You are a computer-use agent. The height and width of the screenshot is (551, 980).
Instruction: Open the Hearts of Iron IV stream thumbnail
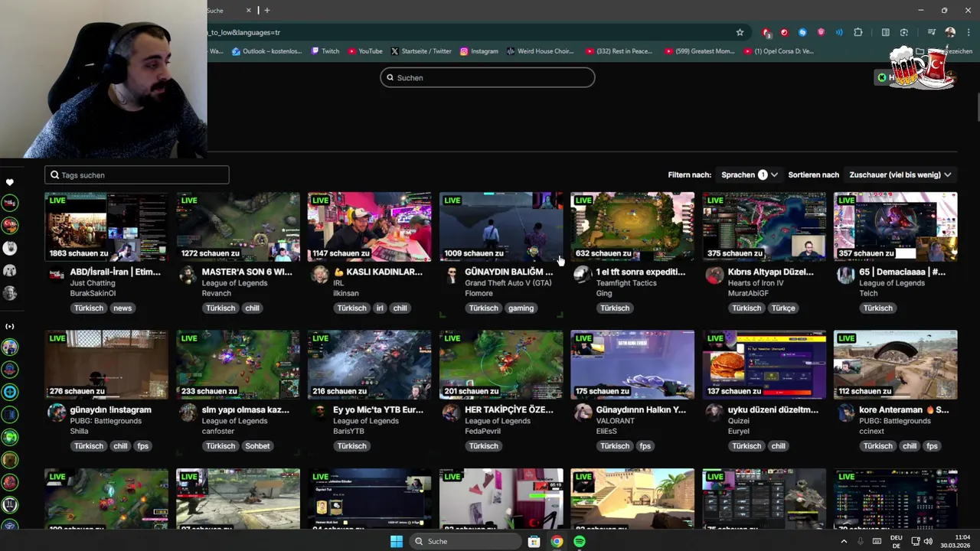764,227
